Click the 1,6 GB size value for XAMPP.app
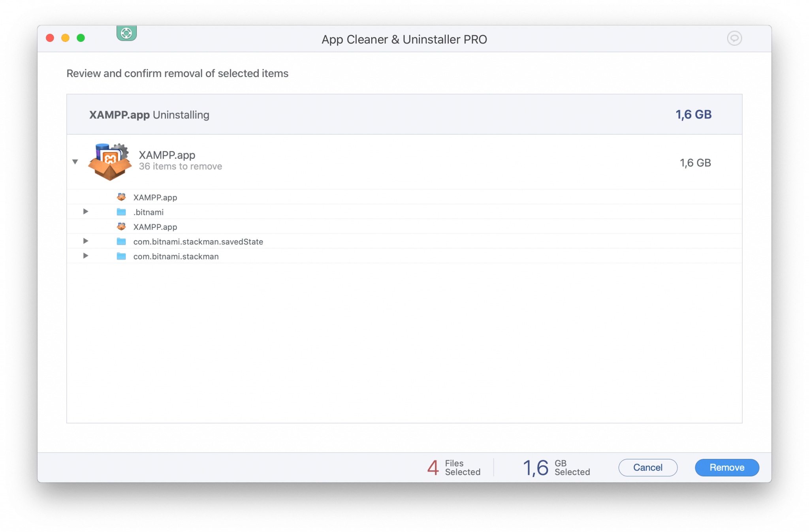Image resolution: width=809 pixels, height=532 pixels. pos(695,162)
